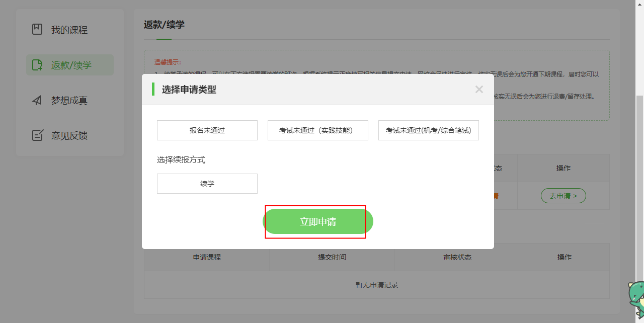This screenshot has width=644, height=323.
Task: Click the scrollbar up arrow
Action: pyautogui.click(x=640, y=3)
